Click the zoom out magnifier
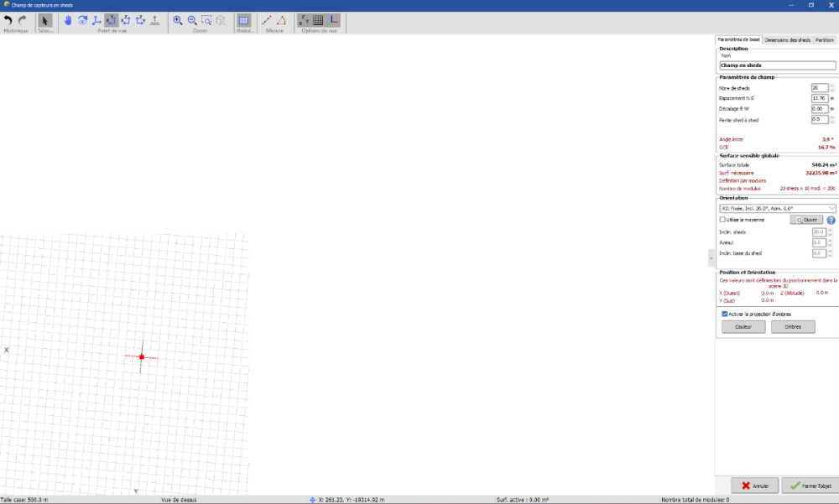The image size is (839, 504). 192,20
